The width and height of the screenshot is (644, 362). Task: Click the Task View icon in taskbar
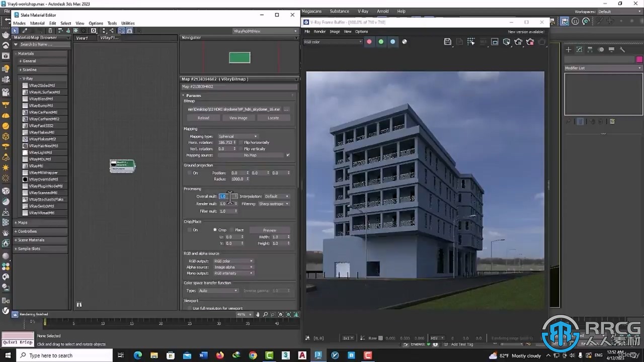pos(121,355)
